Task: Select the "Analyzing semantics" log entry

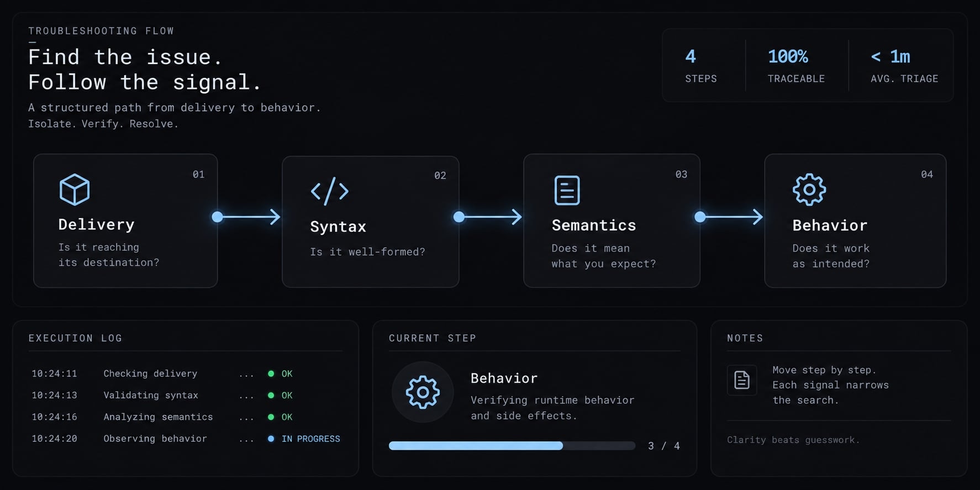Action: (x=158, y=417)
